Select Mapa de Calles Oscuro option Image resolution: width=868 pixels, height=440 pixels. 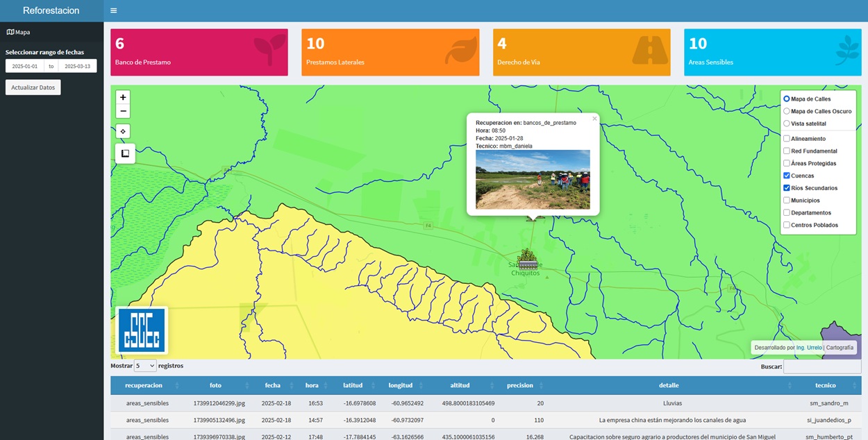[787, 111]
